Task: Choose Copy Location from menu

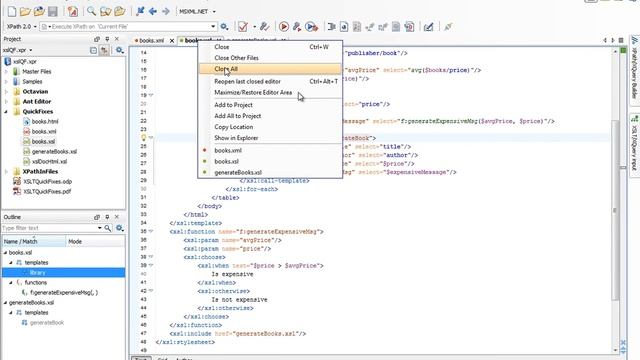Action: (x=270, y=127)
